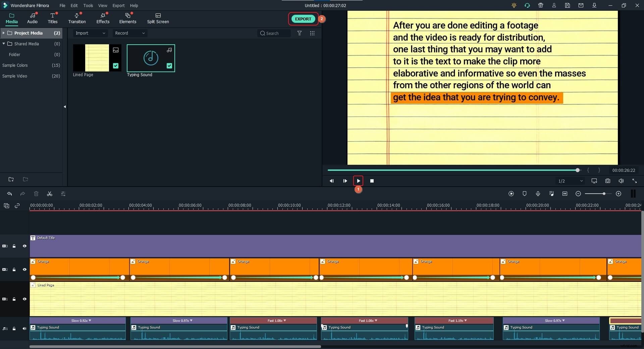Open the Export menu in the menu bar
Image resolution: width=644 pixels, height=349 pixels.
click(118, 5)
